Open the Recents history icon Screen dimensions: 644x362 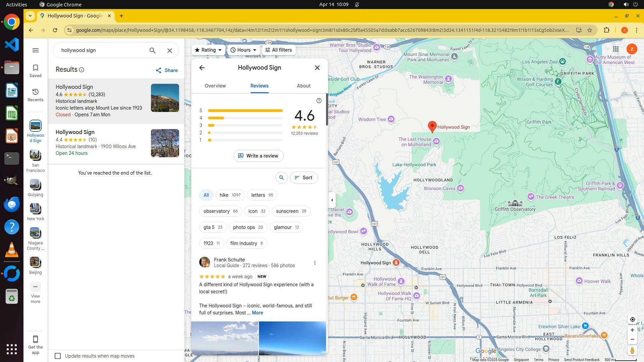tap(35, 95)
